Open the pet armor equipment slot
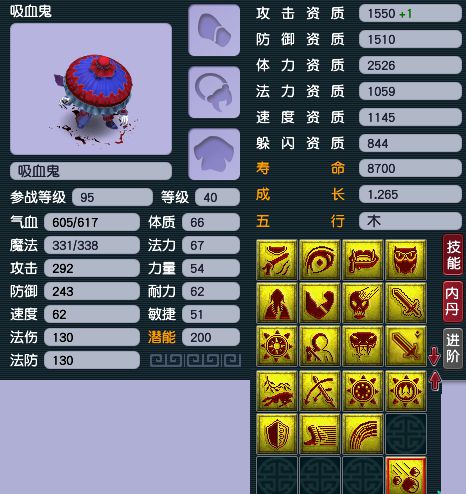The image size is (466, 494). [214, 154]
